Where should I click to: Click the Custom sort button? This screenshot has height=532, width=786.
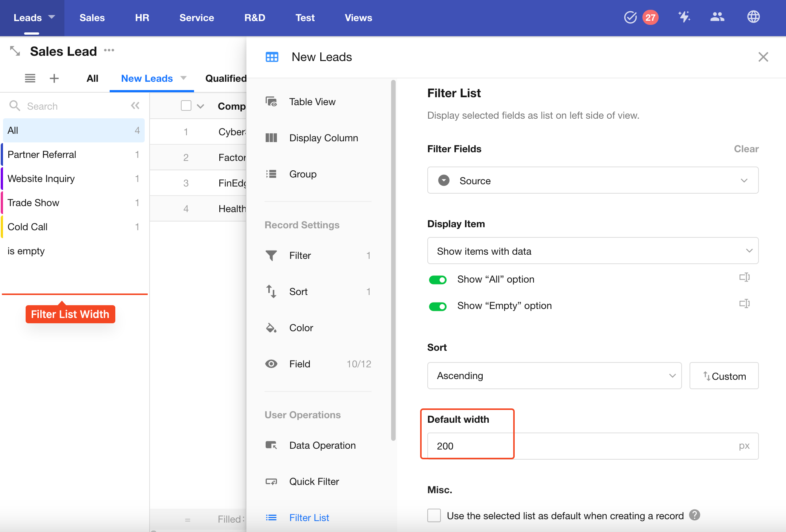pyautogui.click(x=723, y=376)
